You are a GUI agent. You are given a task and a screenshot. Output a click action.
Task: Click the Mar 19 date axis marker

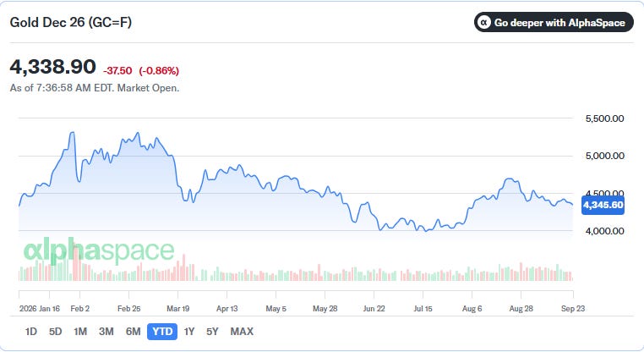pyautogui.click(x=177, y=308)
